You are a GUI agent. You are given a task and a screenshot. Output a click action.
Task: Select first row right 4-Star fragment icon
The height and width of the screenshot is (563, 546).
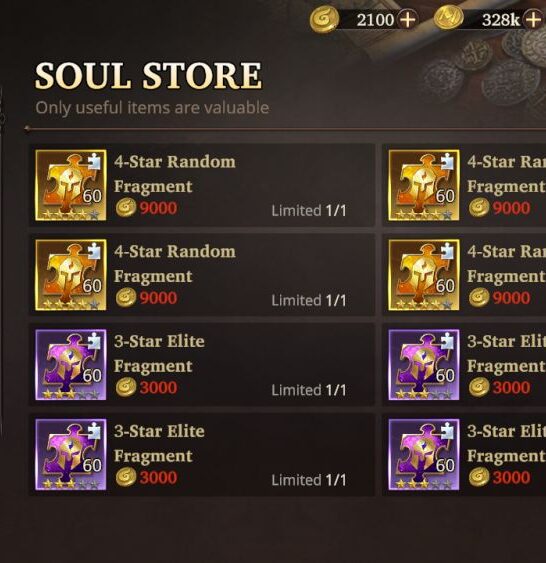click(424, 185)
